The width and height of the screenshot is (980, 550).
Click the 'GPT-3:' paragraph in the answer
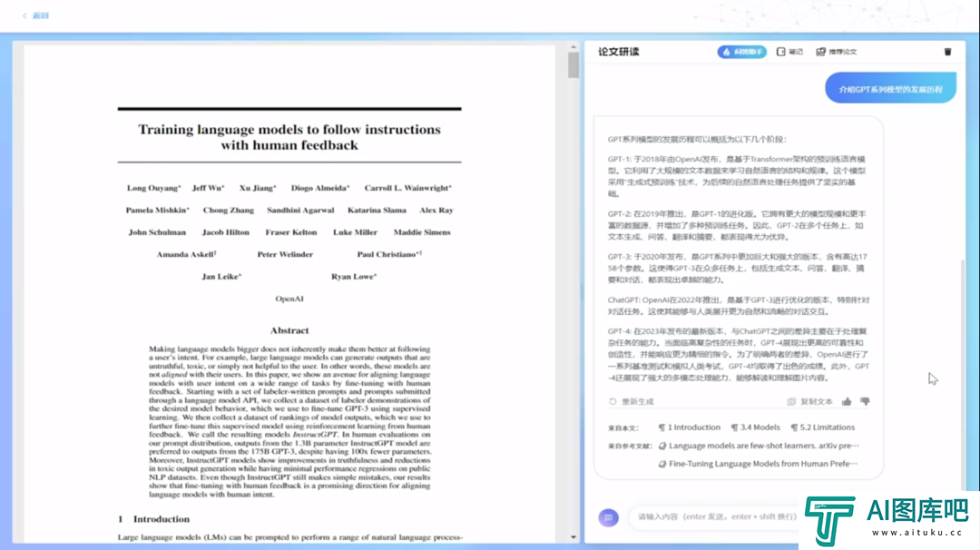point(738,268)
